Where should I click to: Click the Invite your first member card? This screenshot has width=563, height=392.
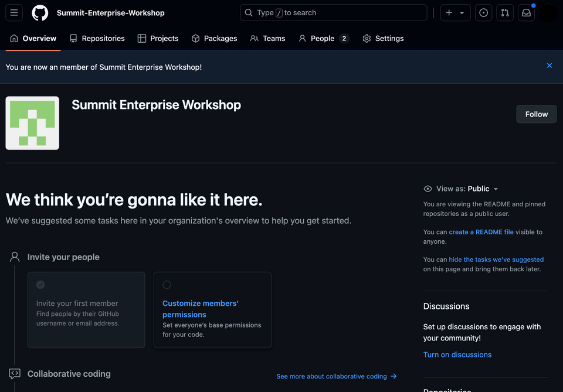86,310
